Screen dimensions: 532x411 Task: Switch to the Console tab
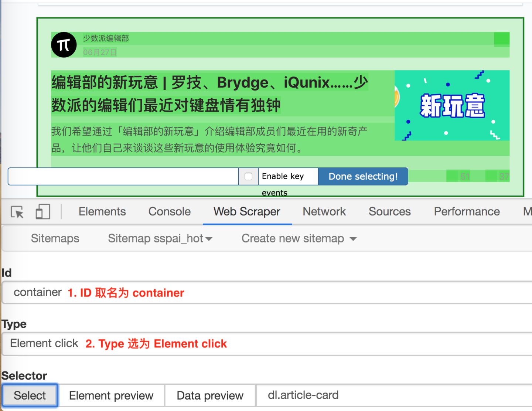170,211
